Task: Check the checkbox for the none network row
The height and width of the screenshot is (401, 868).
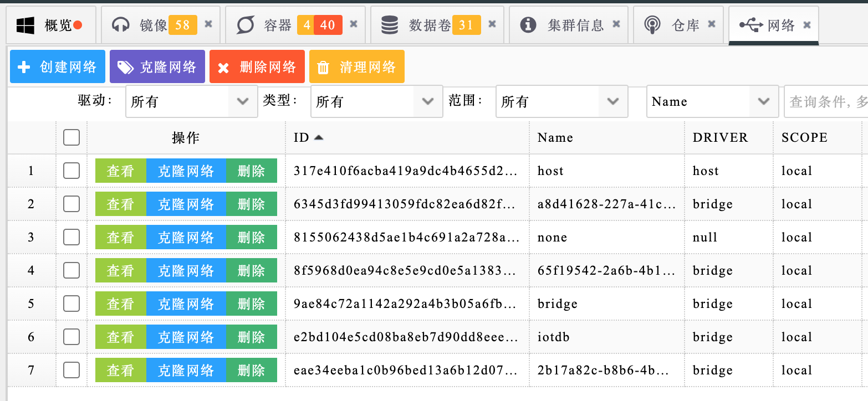Action: pos(72,237)
